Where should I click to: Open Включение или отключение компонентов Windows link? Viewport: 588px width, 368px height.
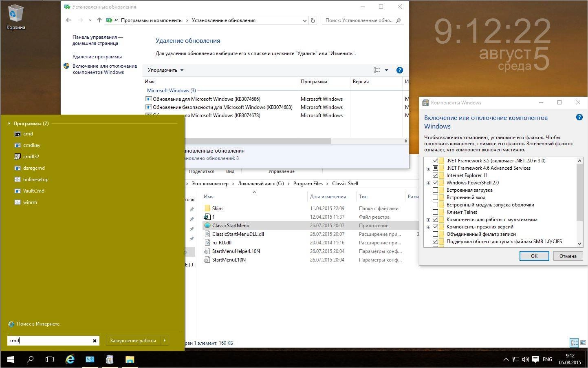105,69
